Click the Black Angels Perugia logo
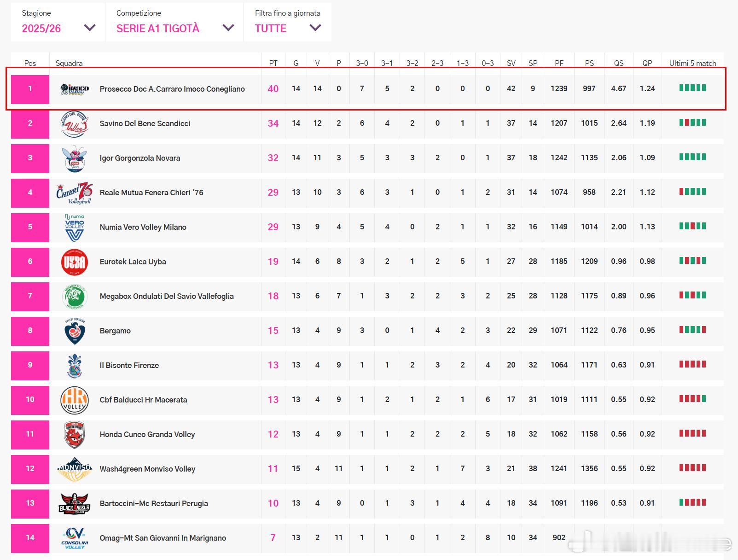This screenshot has width=738, height=560. point(75,503)
